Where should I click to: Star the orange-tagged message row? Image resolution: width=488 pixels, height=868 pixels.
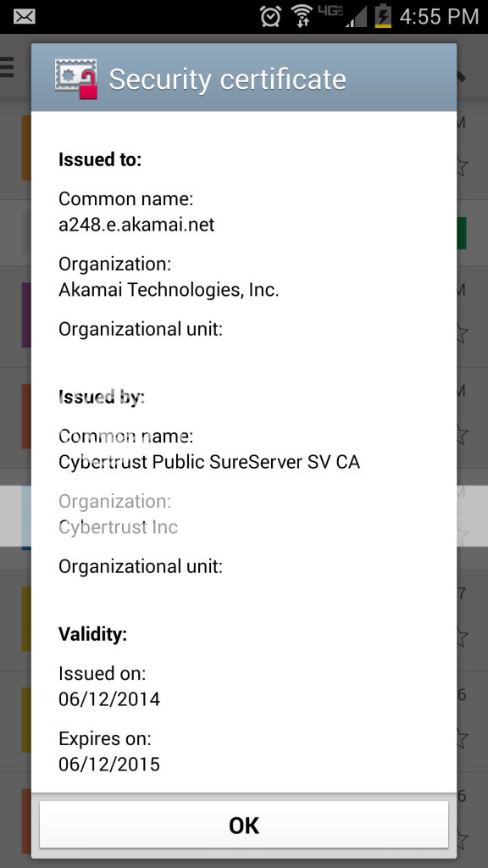point(462,165)
